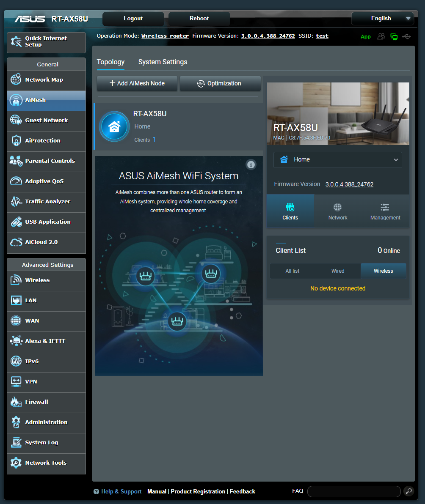Open firmware version link in node panel
Image resolution: width=425 pixels, height=504 pixels.
(349, 184)
